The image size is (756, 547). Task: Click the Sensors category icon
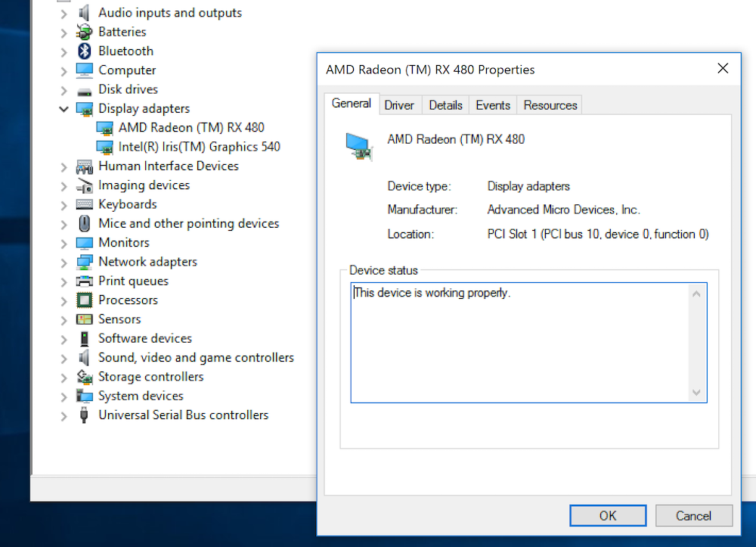coord(85,319)
